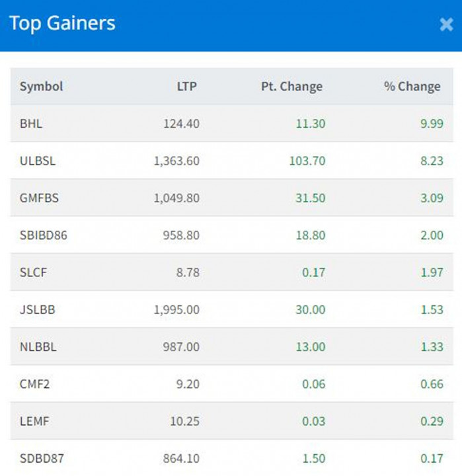
Task: Open the LEMF symbol
Action: coord(34,420)
